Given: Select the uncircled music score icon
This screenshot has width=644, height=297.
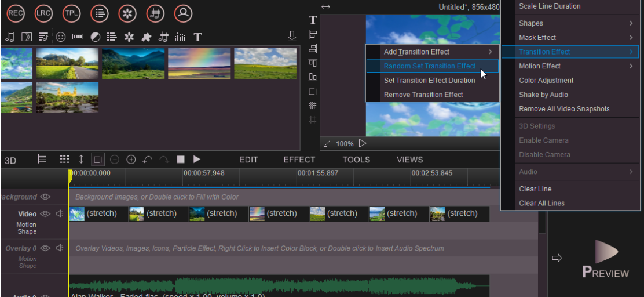Looking at the screenshot, I should (x=163, y=37).
